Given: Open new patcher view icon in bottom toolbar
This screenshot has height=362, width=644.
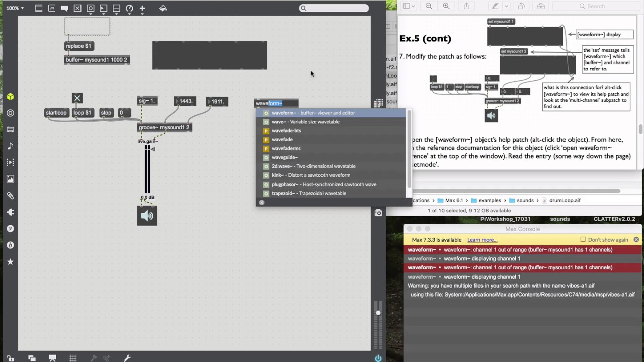Looking at the screenshot, I should point(32,358).
